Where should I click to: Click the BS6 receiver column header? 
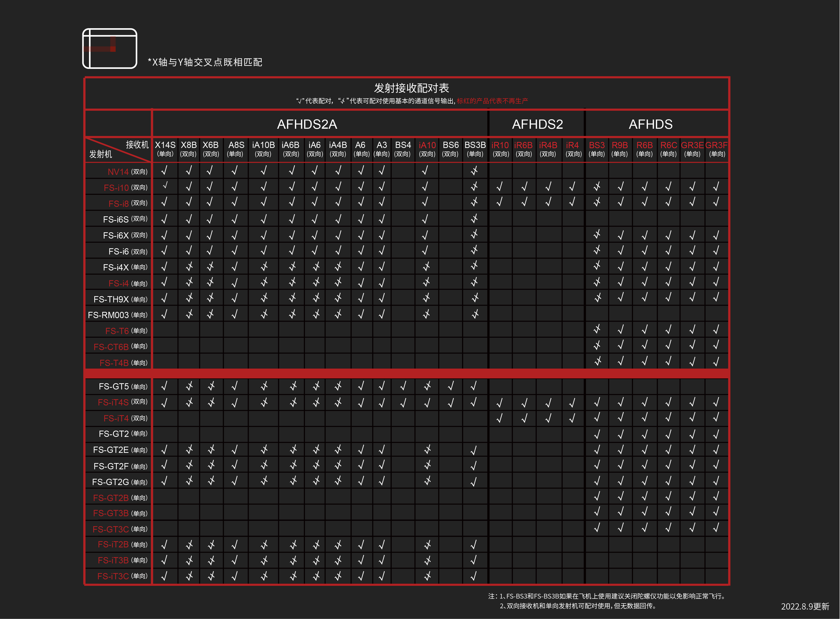(450, 149)
